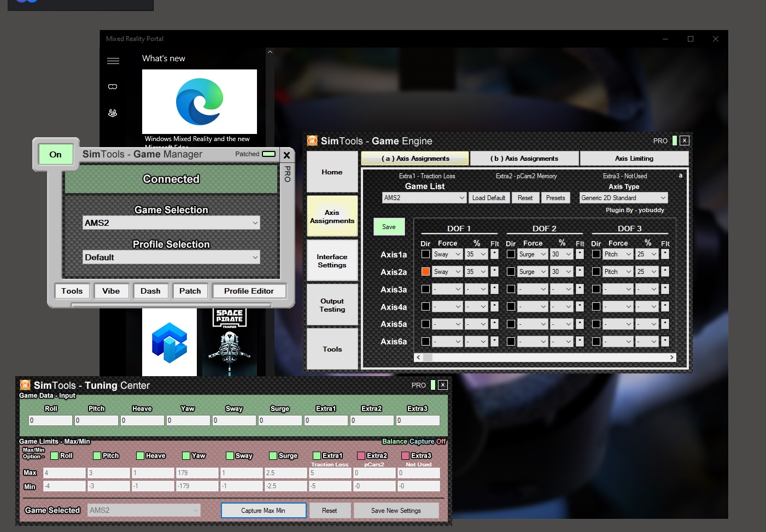
Task: Click Capture Max Min button
Action: (x=264, y=511)
